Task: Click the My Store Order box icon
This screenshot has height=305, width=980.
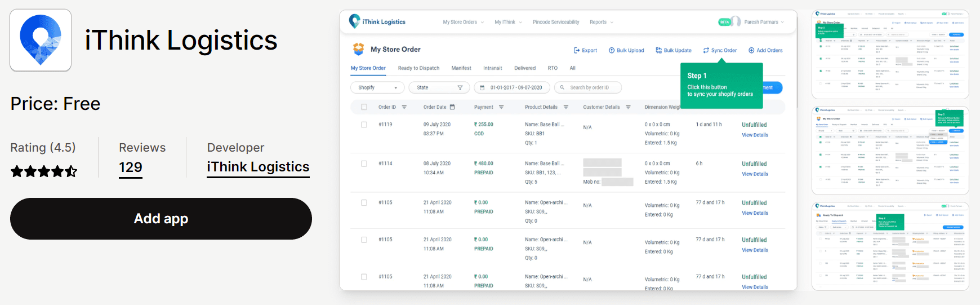Action: point(358,49)
